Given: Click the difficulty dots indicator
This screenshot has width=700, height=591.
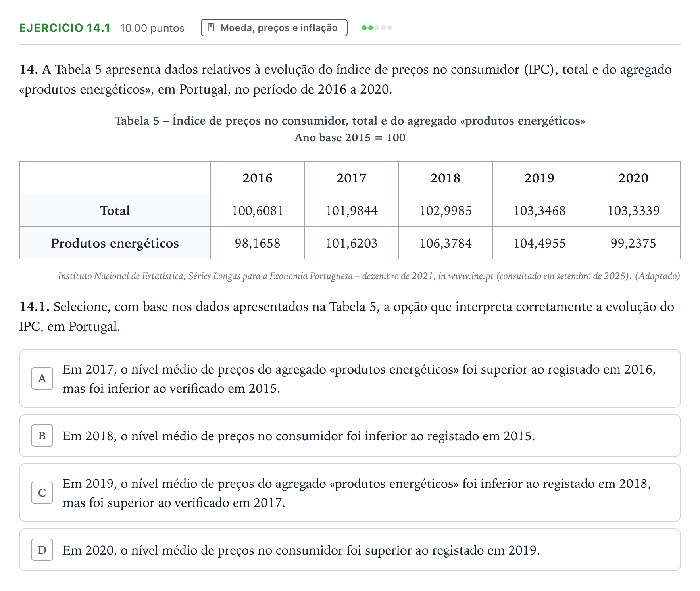Looking at the screenshot, I should tap(377, 28).
